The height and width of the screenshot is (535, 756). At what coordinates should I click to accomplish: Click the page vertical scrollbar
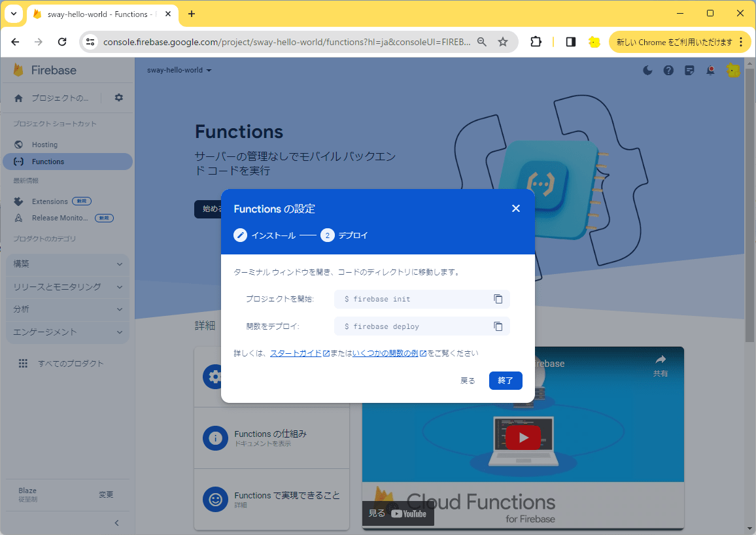click(x=749, y=205)
